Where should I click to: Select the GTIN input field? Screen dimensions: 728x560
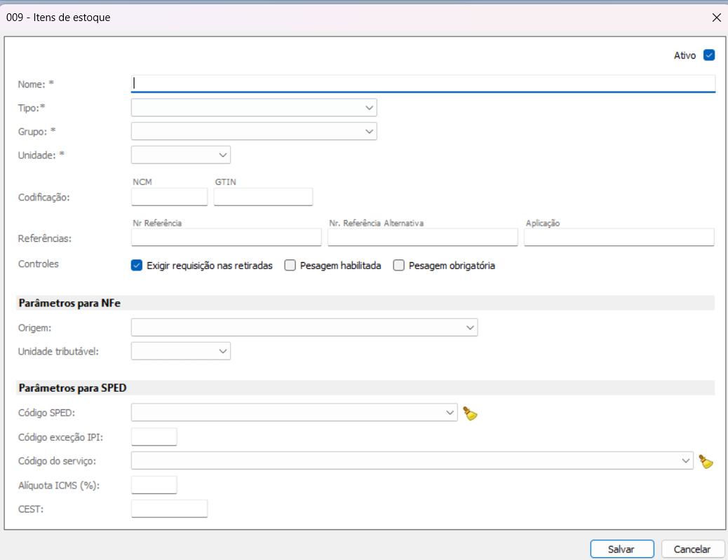point(263,197)
